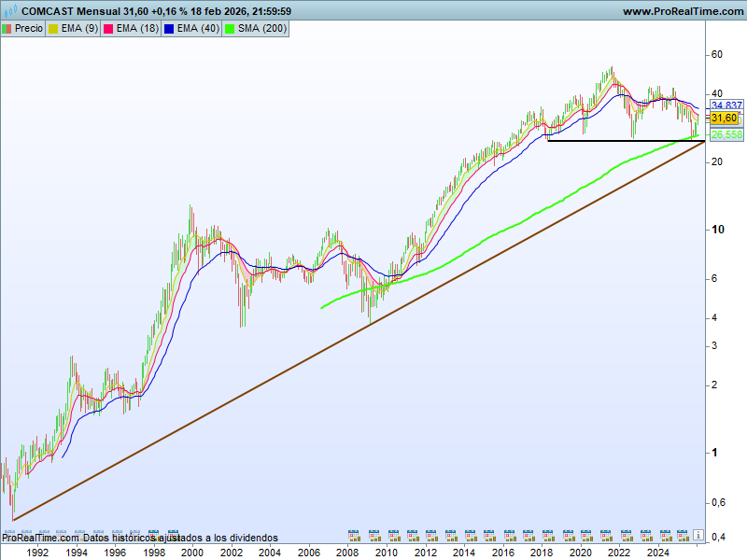Click the candlestick chart icon beside COMCAST title
The width and height of the screenshot is (747, 560).
click(10, 10)
